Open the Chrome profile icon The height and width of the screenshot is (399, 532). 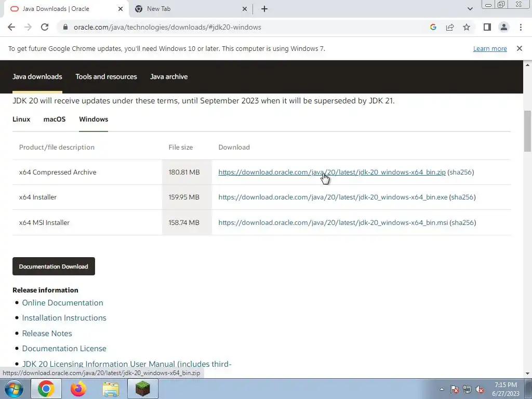[x=504, y=27]
